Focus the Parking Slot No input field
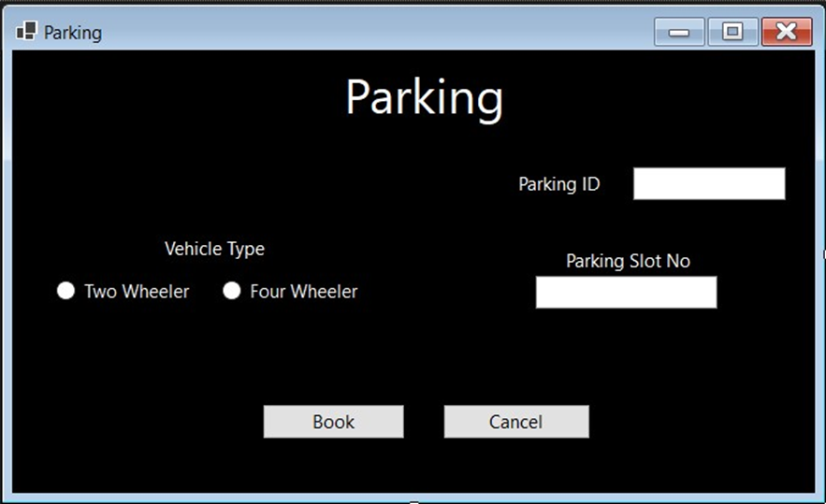Image resolution: width=826 pixels, height=504 pixels. tap(627, 293)
